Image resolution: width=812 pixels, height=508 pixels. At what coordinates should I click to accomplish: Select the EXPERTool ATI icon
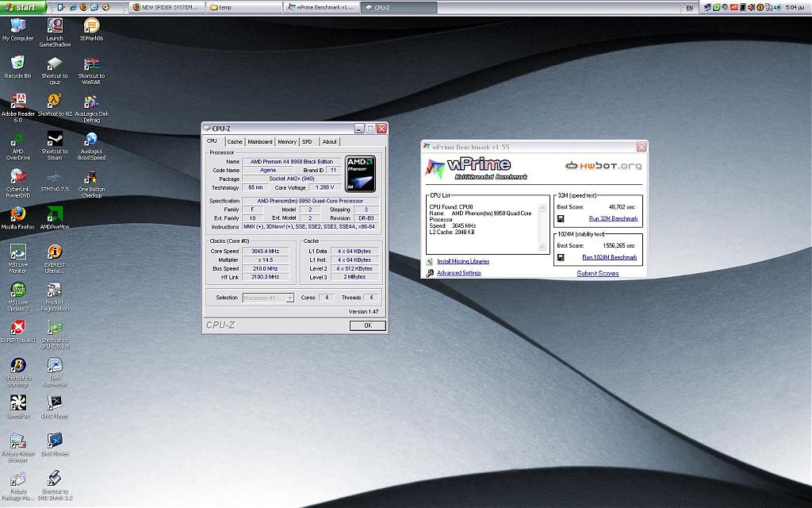[18, 331]
